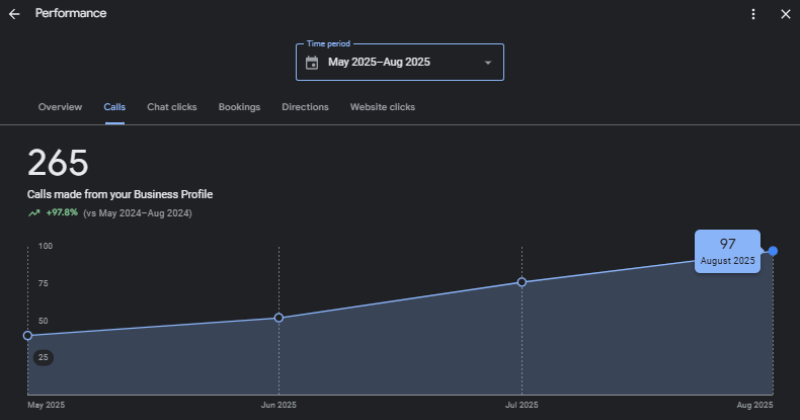The image size is (800, 420).
Task: Open the Website clicks tab
Action: pyautogui.click(x=382, y=107)
